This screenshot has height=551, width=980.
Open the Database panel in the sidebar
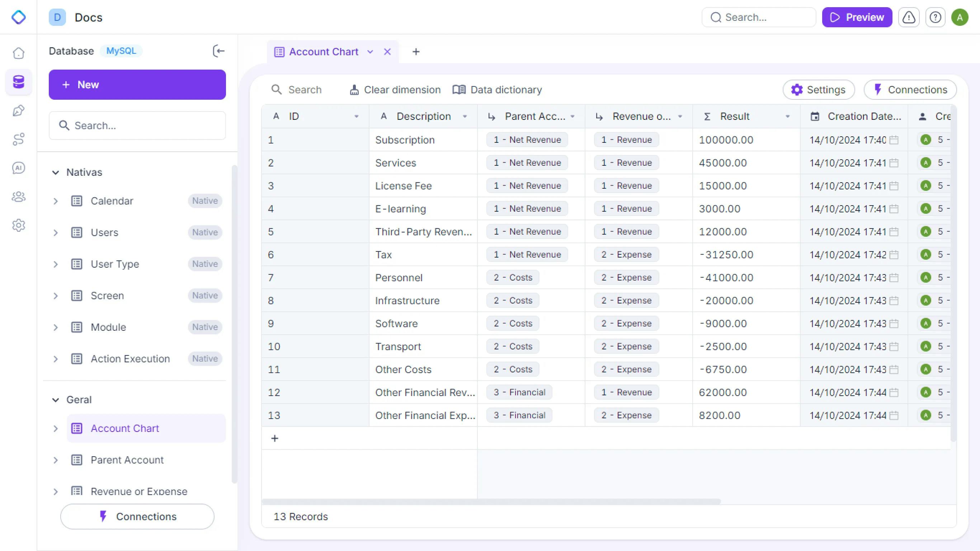pos(18,82)
